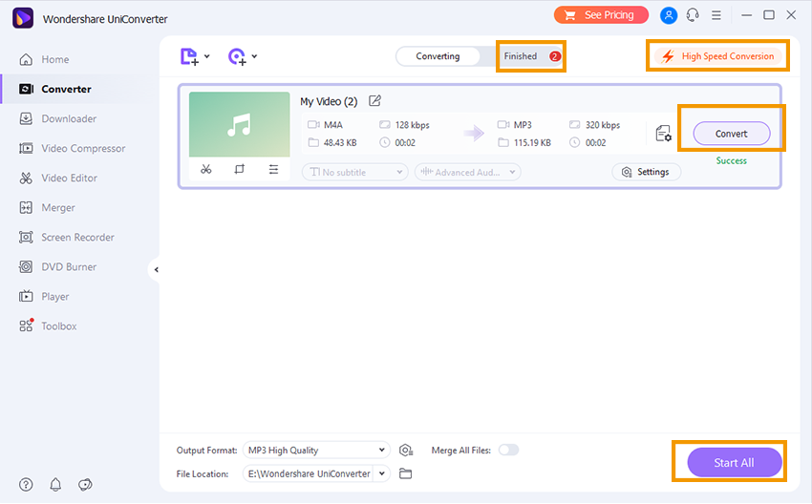Expand the No subtitle dropdown
This screenshot has height=504, width=812.
[354, 172]
